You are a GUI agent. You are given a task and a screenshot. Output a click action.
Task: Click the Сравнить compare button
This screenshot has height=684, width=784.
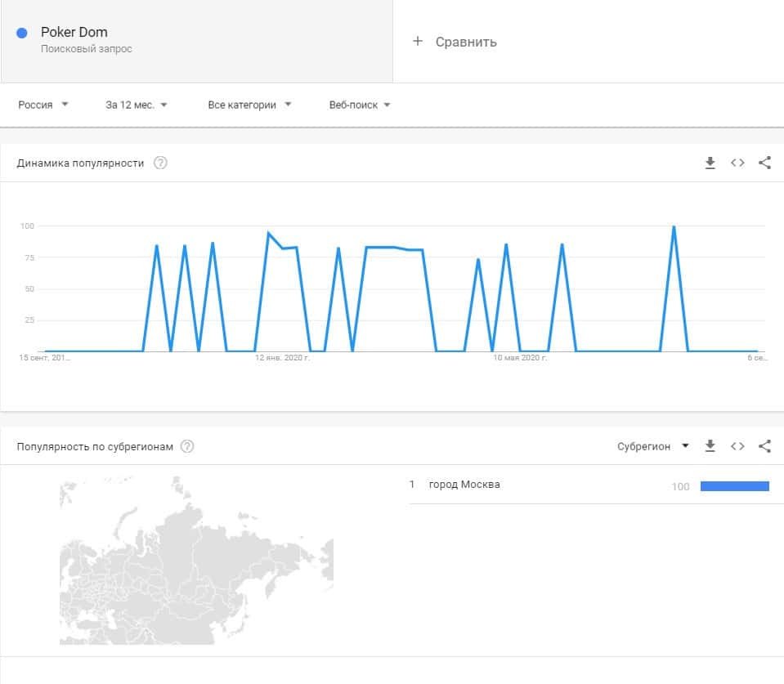coord(455,42)
